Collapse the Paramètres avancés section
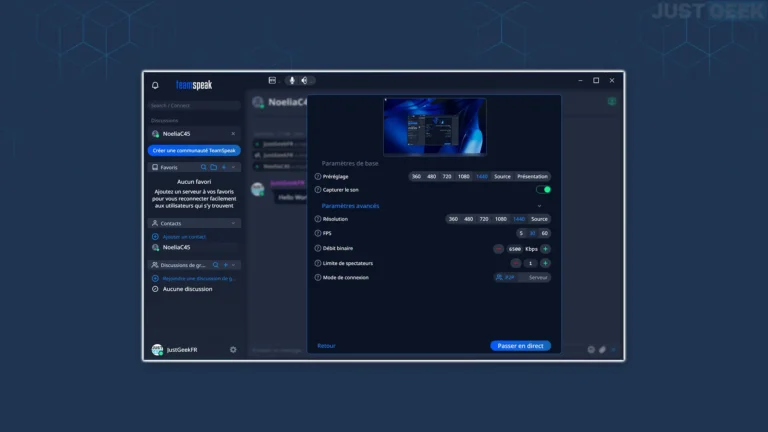The width and height of the screenshot is (768, 432). click(539, 206)
